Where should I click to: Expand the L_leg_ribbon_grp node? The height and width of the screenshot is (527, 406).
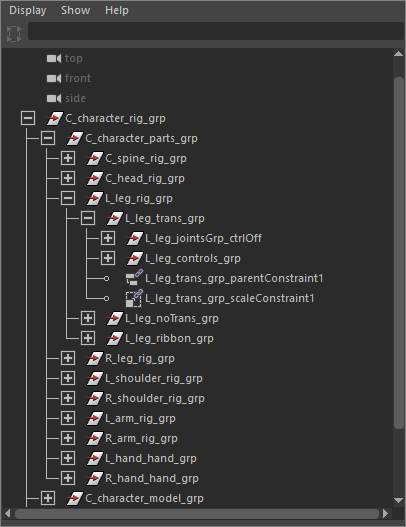point(88,338)
